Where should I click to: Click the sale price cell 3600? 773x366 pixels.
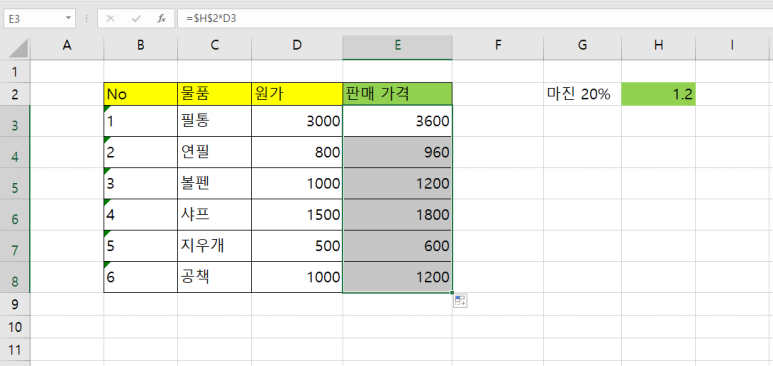(397, 121)
